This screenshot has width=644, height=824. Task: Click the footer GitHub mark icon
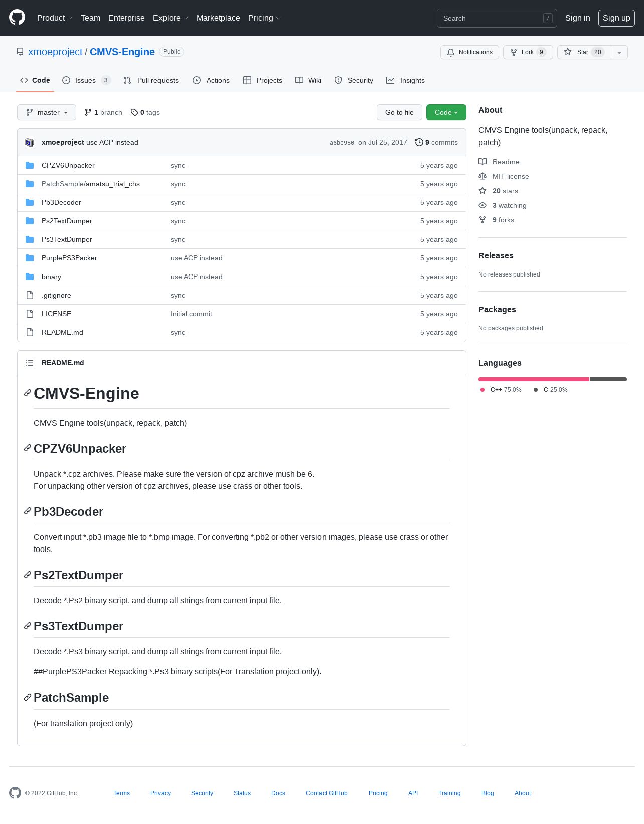coord(15,793)
